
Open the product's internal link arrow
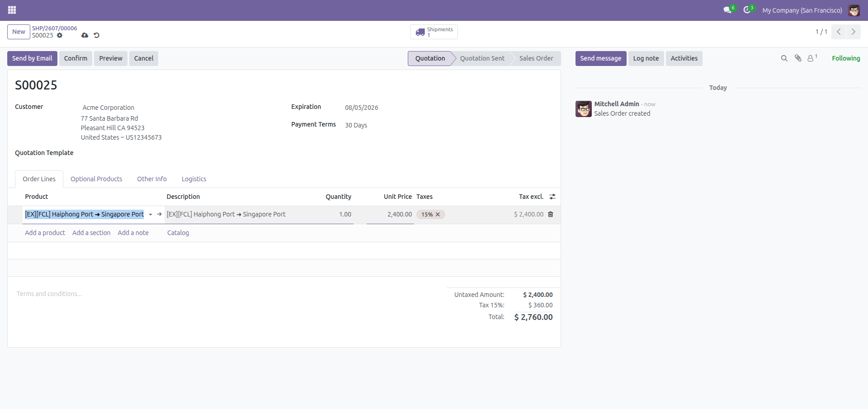[159, 214]
